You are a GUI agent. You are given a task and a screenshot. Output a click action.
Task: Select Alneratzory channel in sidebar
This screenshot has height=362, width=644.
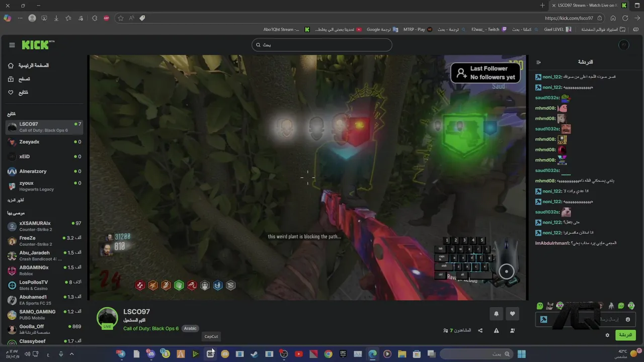point(44,171)
